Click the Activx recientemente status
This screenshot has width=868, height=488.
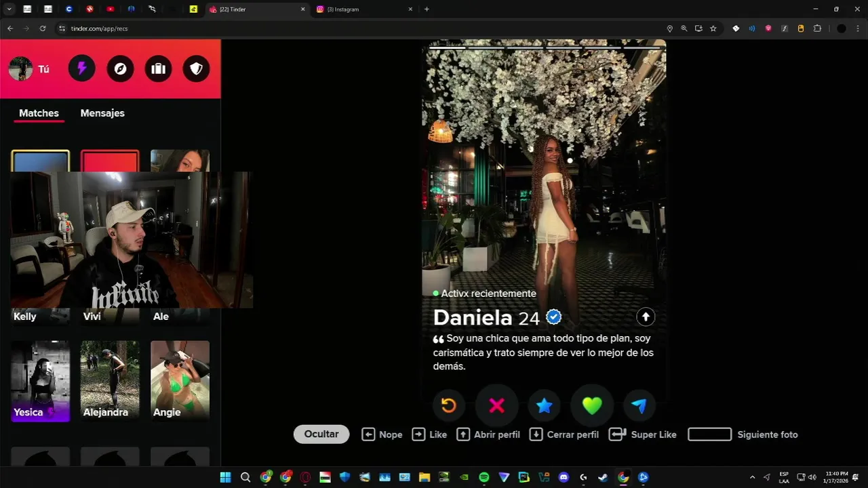484,293
